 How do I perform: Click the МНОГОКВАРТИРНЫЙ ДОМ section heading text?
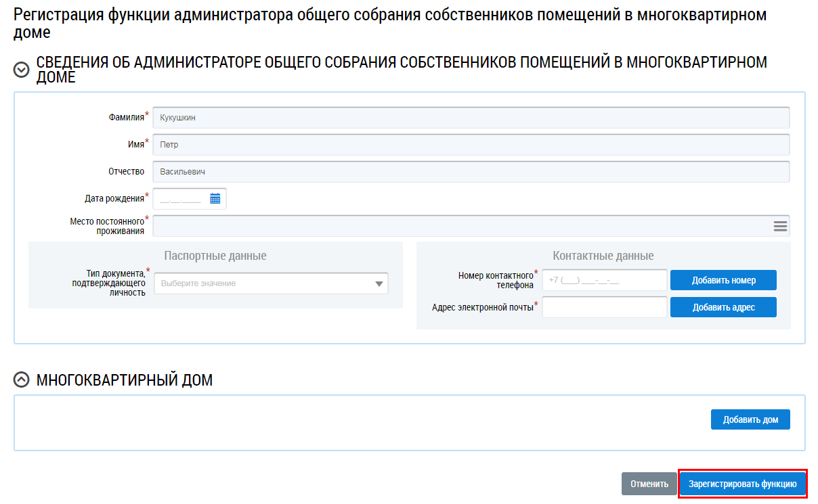point(125,380)
